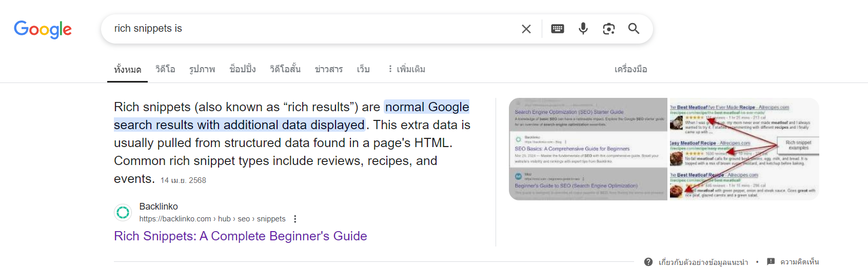Open Backlinko result three-dot options
Image resolution: width=868 pixels, height=268 pixels.
click(295, 219)
